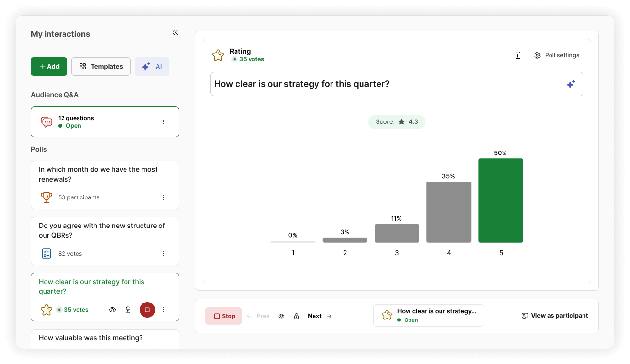Delete the poll with trash icon
The width and height of the screenshot is (630, 364).
point(518,55)
